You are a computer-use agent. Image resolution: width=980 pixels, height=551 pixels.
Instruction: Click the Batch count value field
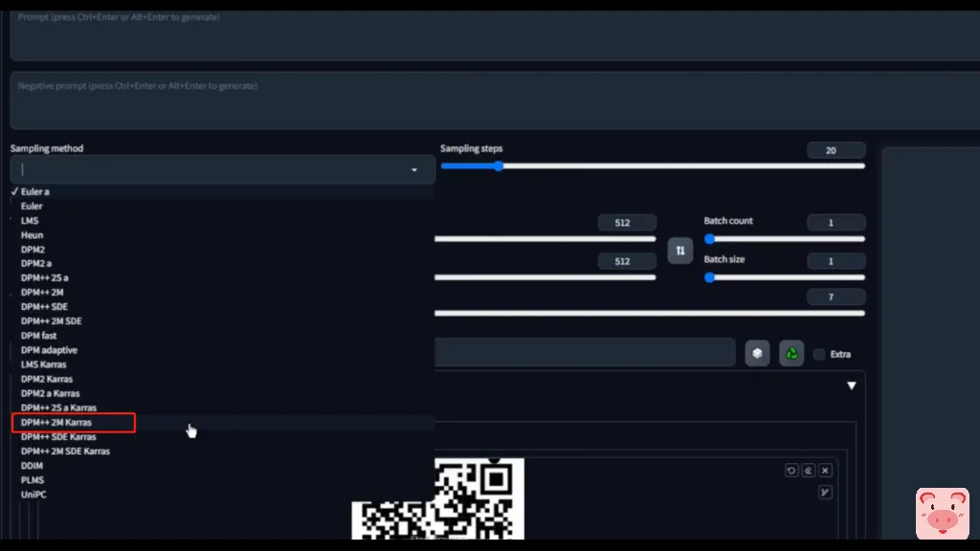(835, 222)
